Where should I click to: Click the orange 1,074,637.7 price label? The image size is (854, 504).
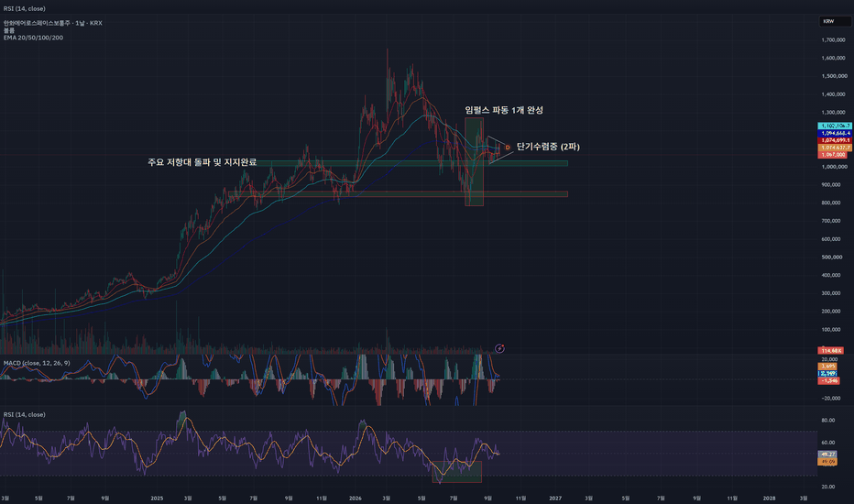[x=835, y=148]
